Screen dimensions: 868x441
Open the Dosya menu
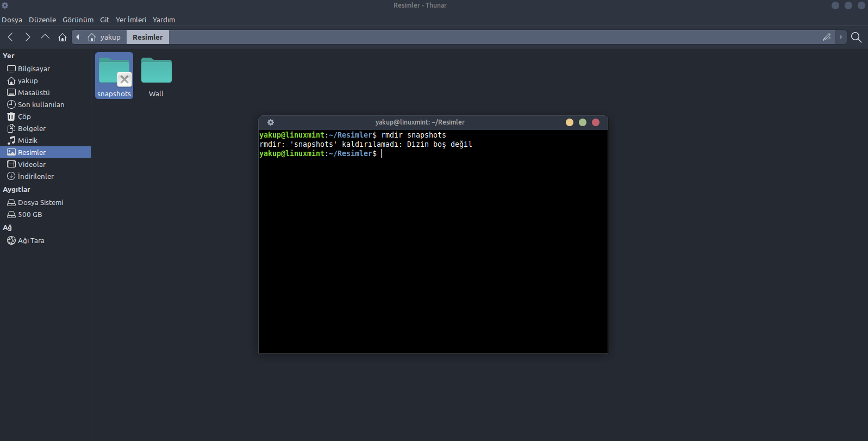click(x=12, y=20)
